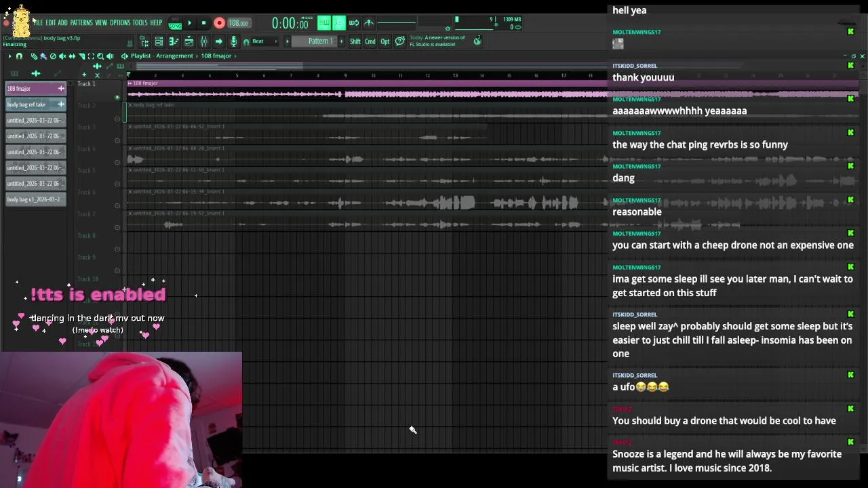Click the tempo 108.000 field
Image resolution: width=868 pixels, height=488 pixels.
[x=239, y=23]
